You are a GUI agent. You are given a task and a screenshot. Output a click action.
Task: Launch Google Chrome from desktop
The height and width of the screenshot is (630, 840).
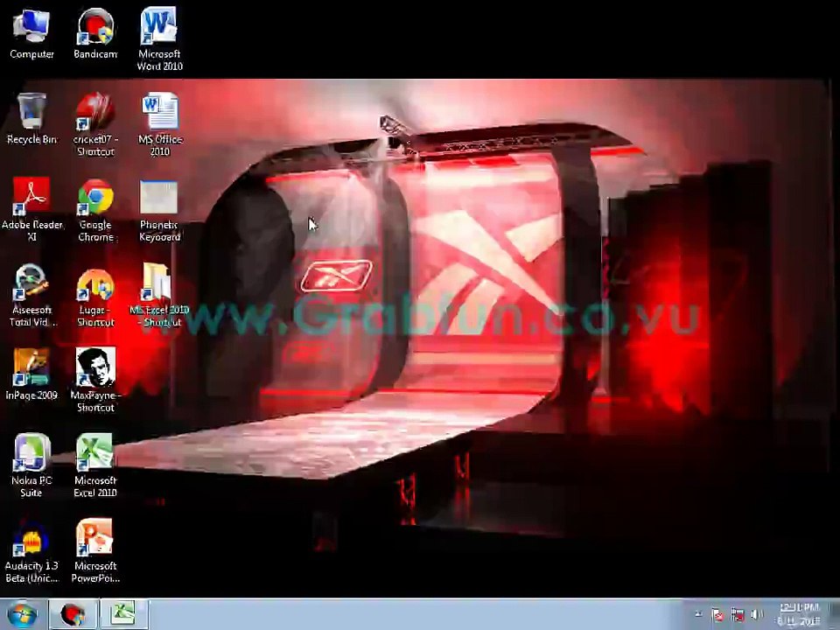tap(95, 210)
